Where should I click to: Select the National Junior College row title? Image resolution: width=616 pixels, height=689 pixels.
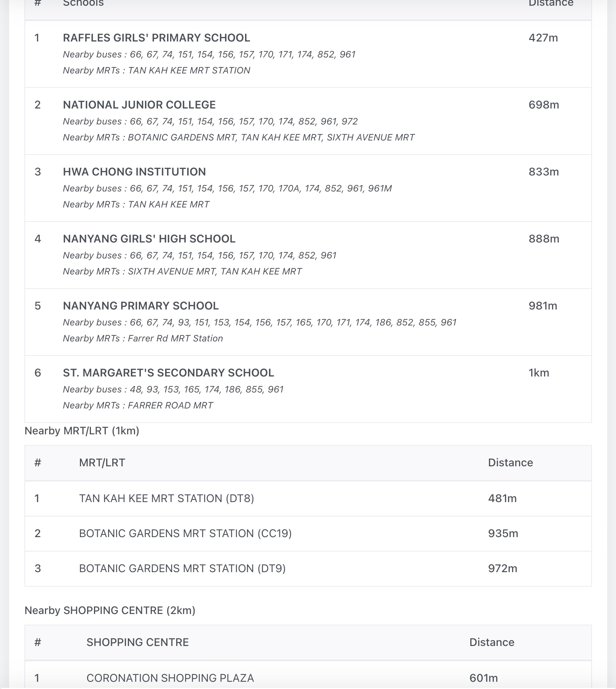coord(139,105)
